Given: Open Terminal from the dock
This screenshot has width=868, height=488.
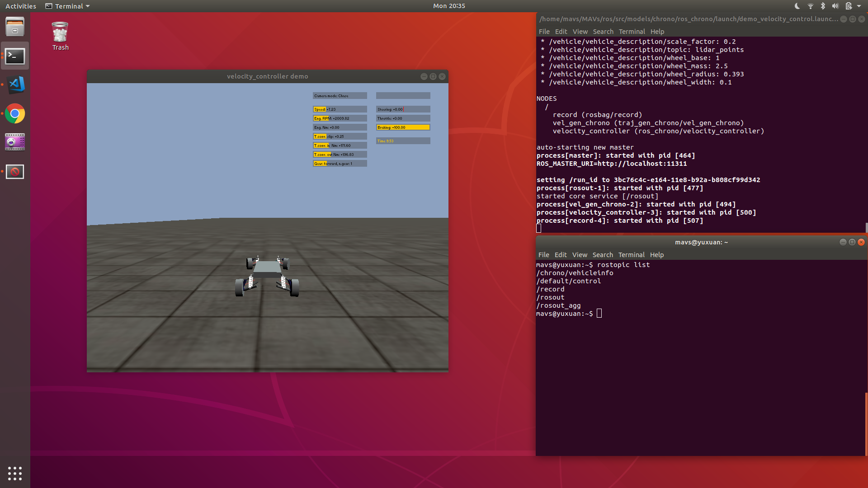Looking at the screenshot, I should tap(15, 56).
